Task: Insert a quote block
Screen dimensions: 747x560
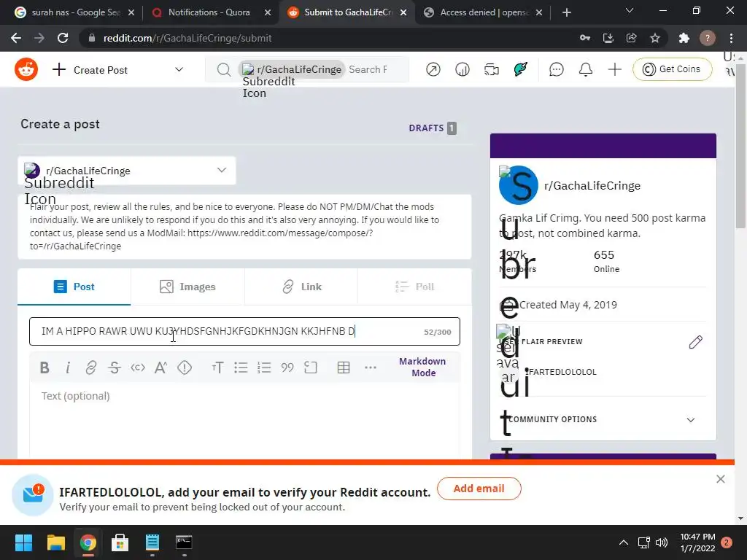Action: (x=287, y=367)
